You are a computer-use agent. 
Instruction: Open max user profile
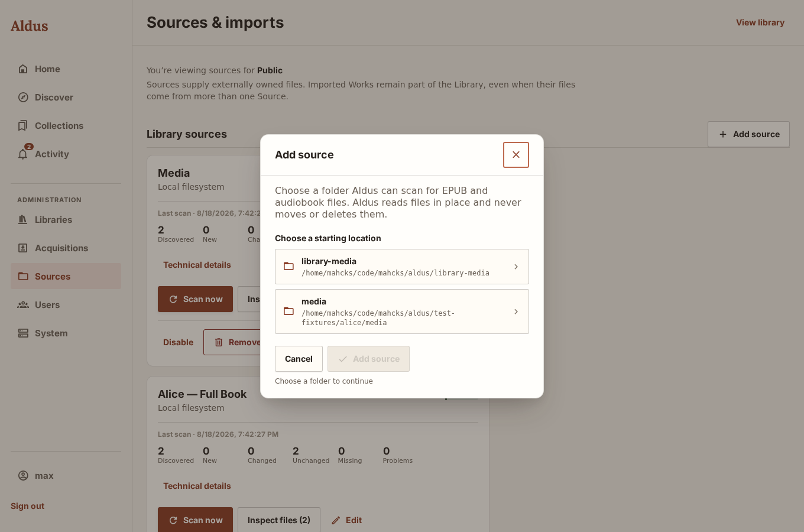click(66, 476)
